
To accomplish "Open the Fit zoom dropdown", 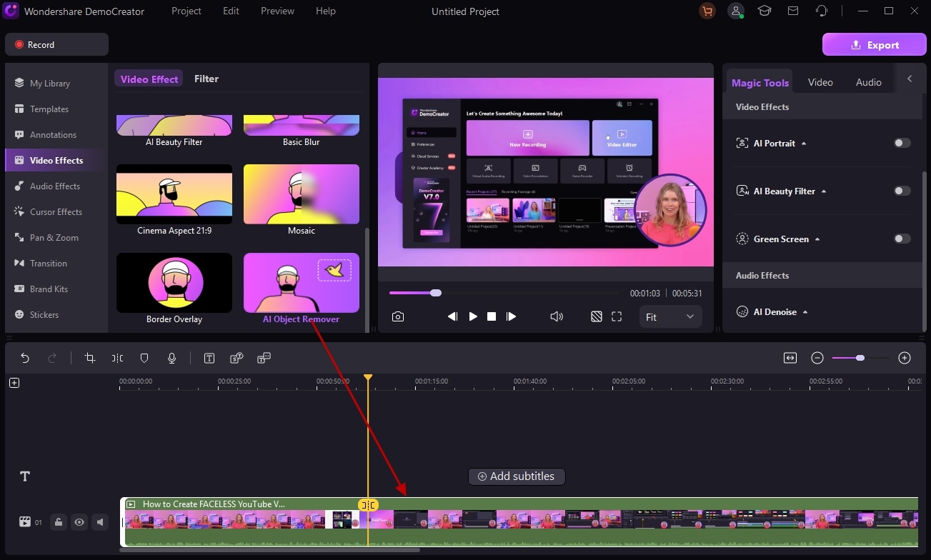I will pyautogui.click(x=670, y=316).
